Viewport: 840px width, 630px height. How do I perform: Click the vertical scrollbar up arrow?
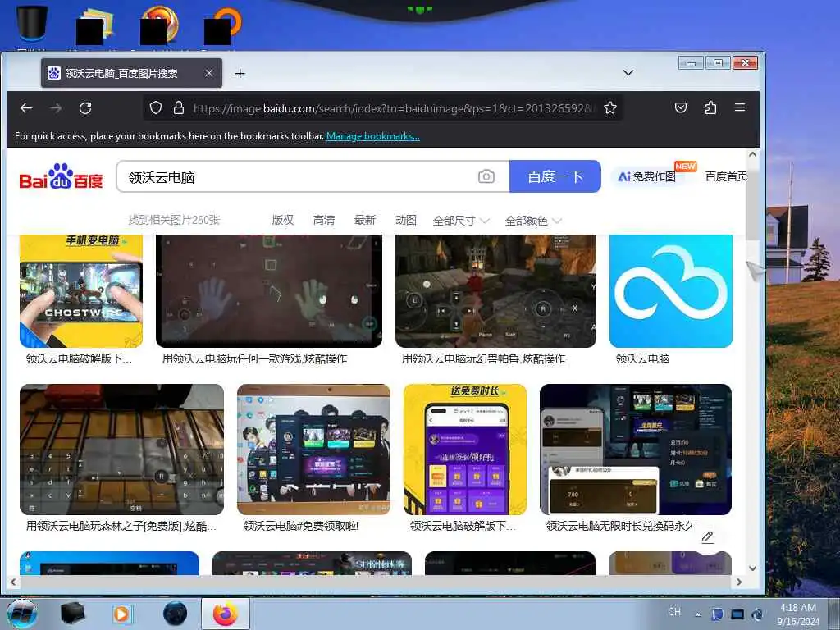point(753,154)
